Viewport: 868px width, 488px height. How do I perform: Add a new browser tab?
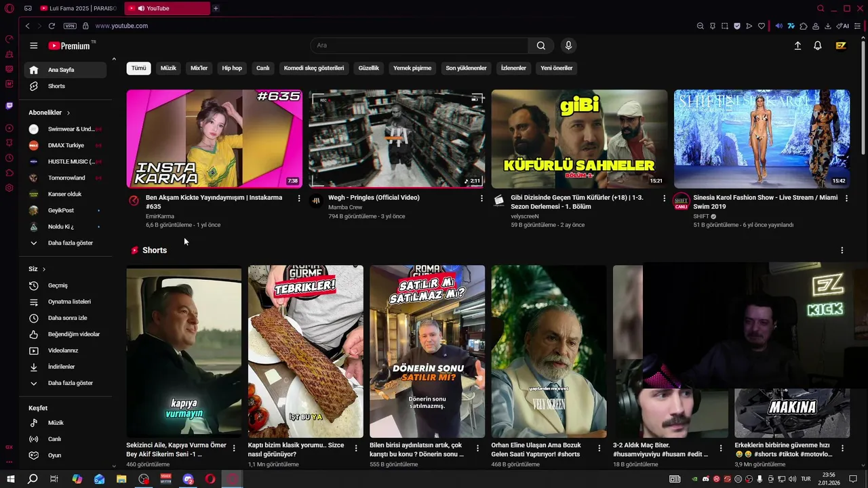(x=216, y=8)
